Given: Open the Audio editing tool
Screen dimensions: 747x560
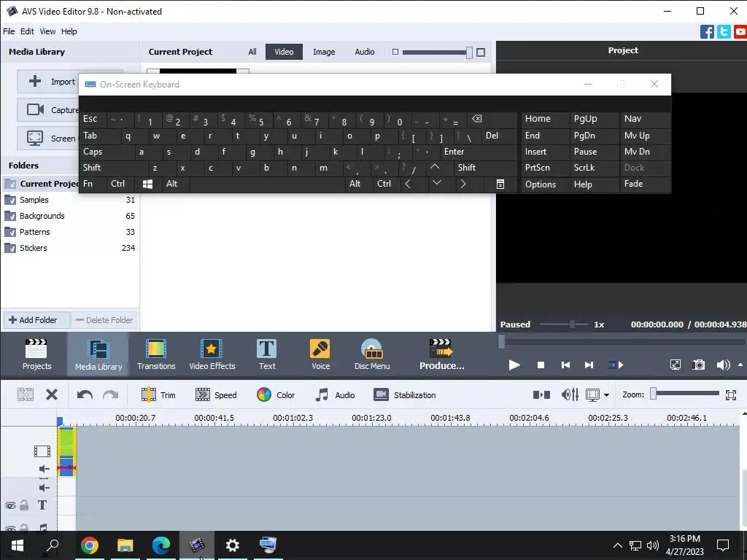Looking at the screenshot, I should 335,394.
